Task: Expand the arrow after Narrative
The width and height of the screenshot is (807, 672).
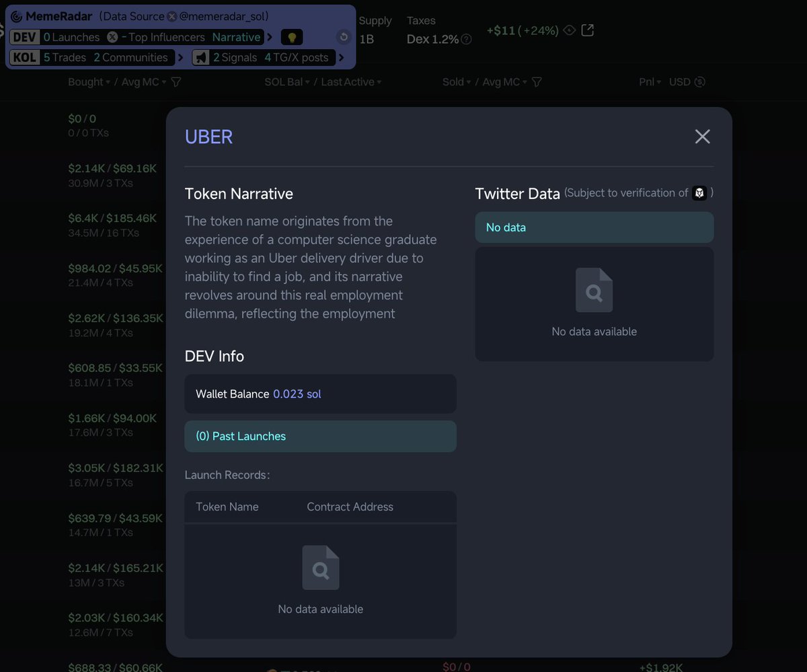Action: pyautogui.click(x=270, y=38)
